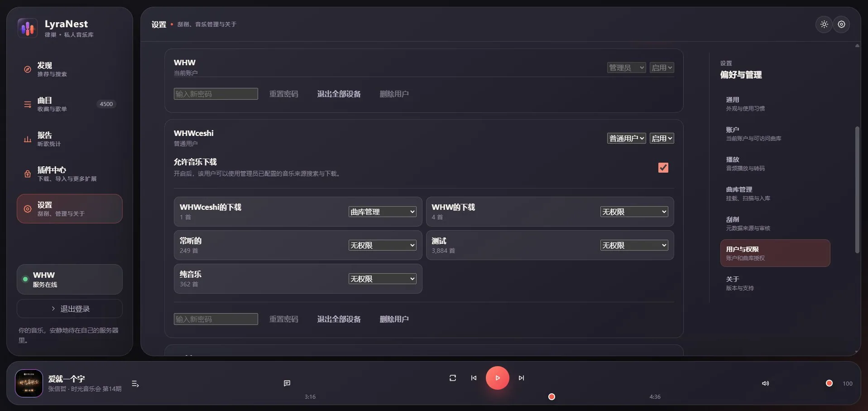Go to 刮削 settings section
This screenshot has width=868, height=411.
coord(775,223)
